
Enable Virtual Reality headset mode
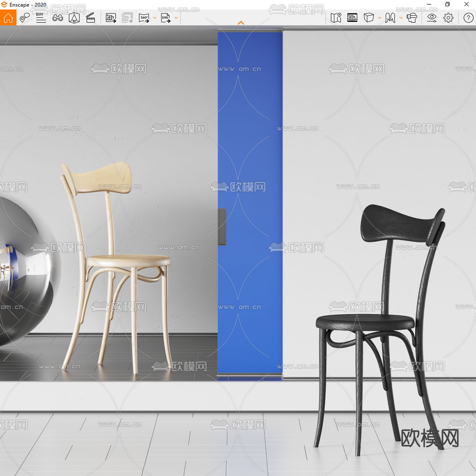[x=412, y=18]
